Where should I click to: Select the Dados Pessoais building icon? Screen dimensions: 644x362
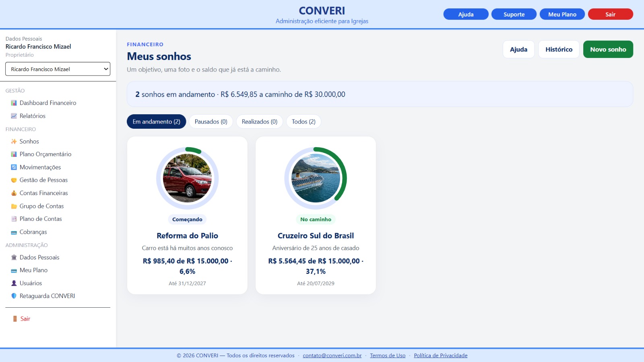(14, 257)
